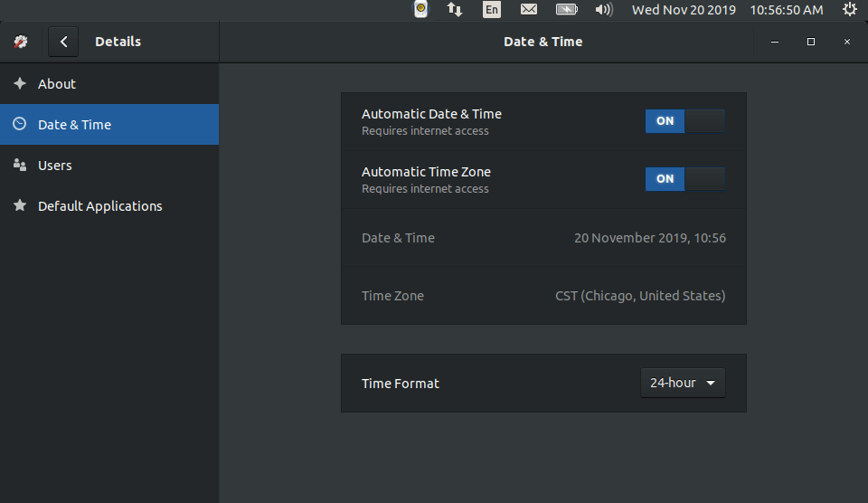Click the settings gear-and-wrench app icon

pyautogui.click(x=21, y=42)
